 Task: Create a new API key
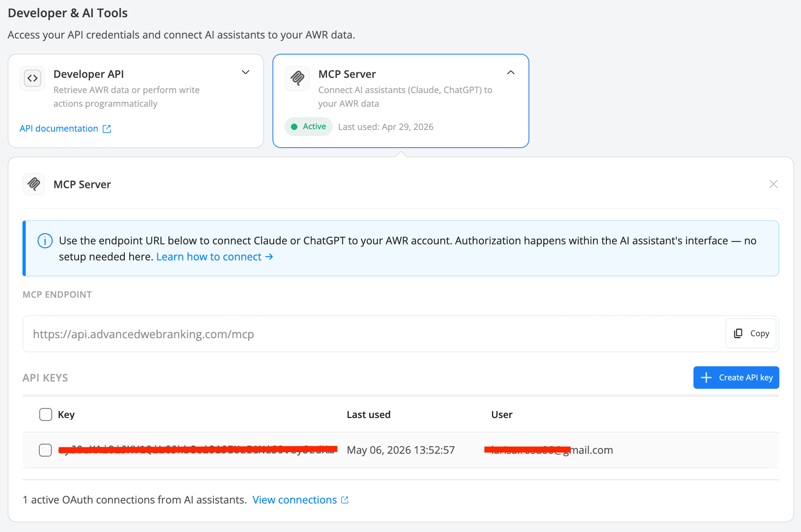pyautogui.click(x=736, y=378)
